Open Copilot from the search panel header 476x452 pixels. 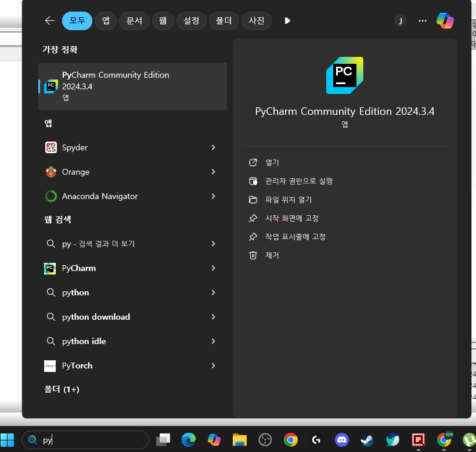[x=445, y=21]
